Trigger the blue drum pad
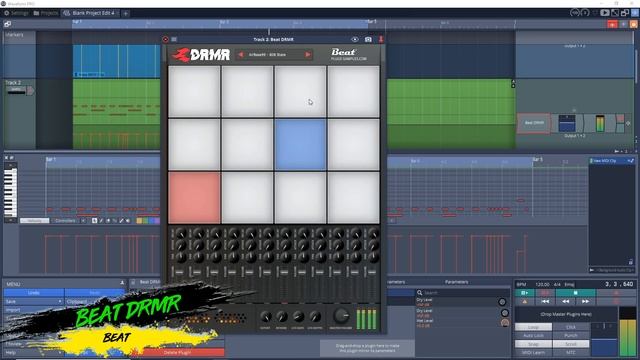640x360 pixels. (300, 144)
